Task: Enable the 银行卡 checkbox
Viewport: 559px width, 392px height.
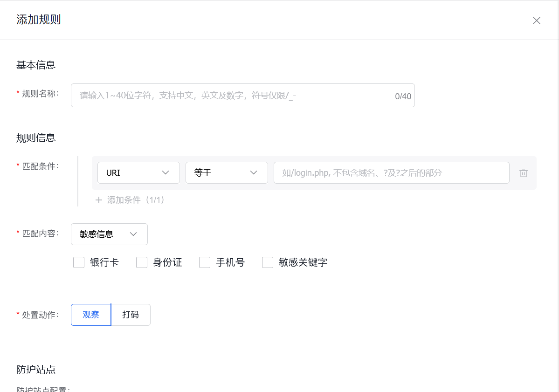Action: pyautogui.click(x=79, y=262)
